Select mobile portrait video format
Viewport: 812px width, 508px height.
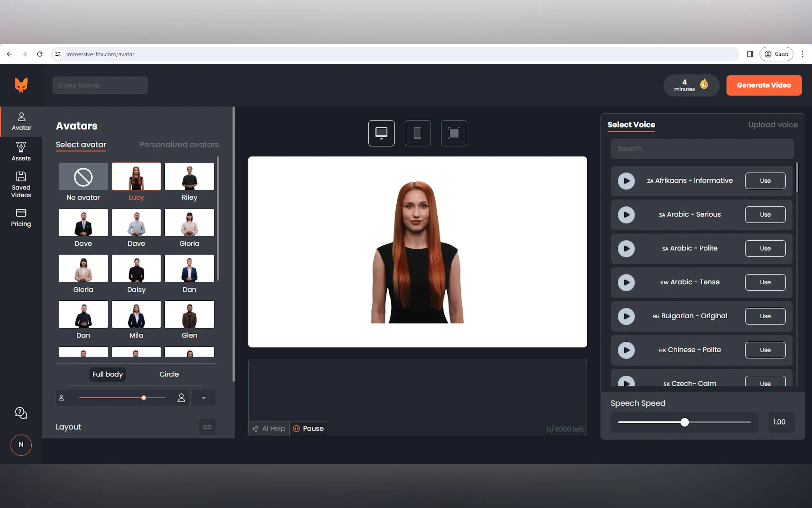(x=417, y=133)
